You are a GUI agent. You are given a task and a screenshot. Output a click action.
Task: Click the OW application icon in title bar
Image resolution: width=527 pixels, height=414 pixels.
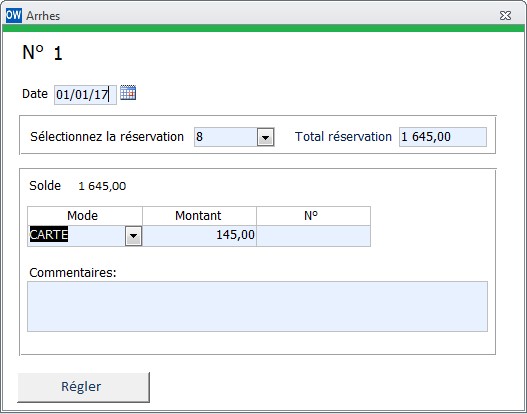(x=14, y=15)
